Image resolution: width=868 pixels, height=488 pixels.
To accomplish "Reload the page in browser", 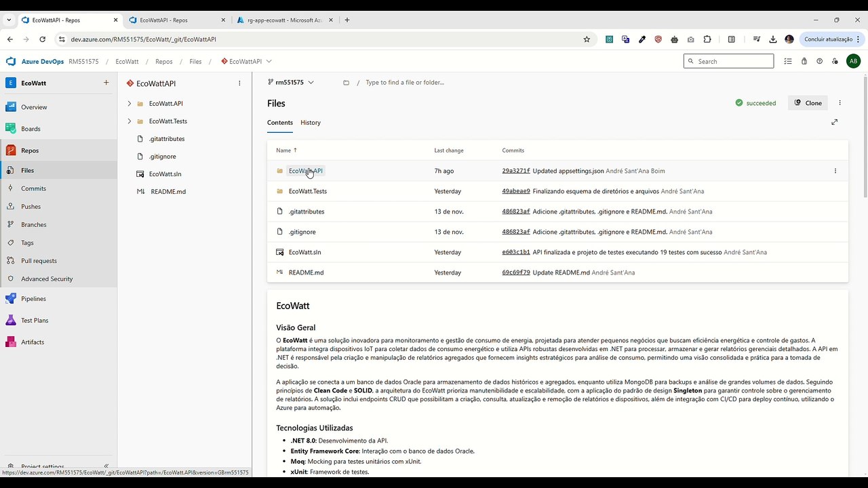I will pyautogui.click(x=42, y=39).
